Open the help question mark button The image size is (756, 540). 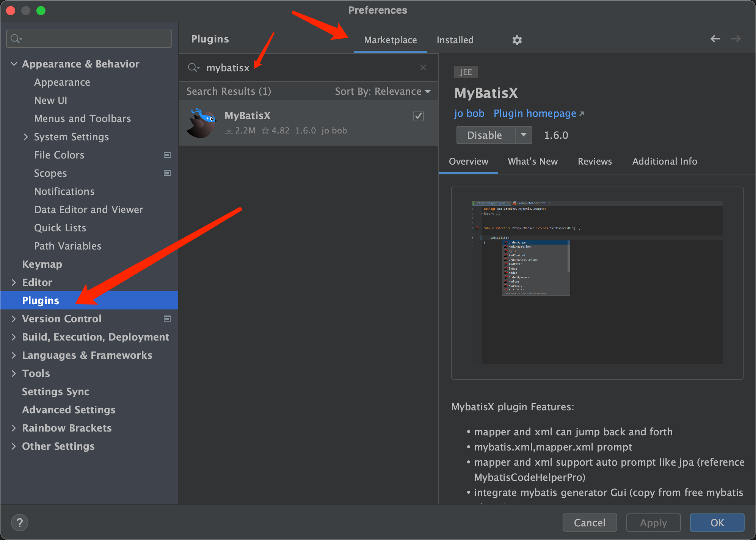point(20,523)
